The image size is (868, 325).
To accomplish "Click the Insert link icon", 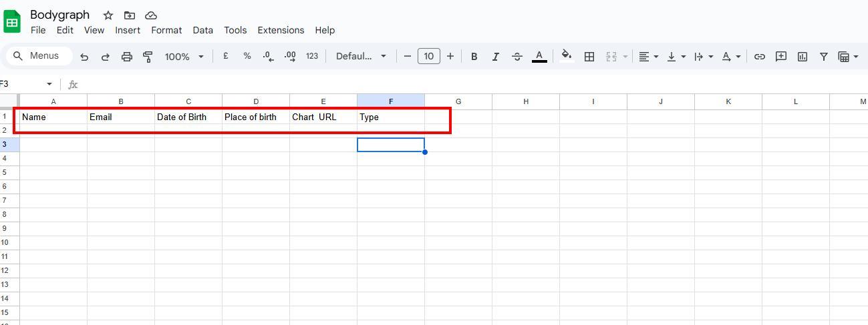I will coord(759,57).
